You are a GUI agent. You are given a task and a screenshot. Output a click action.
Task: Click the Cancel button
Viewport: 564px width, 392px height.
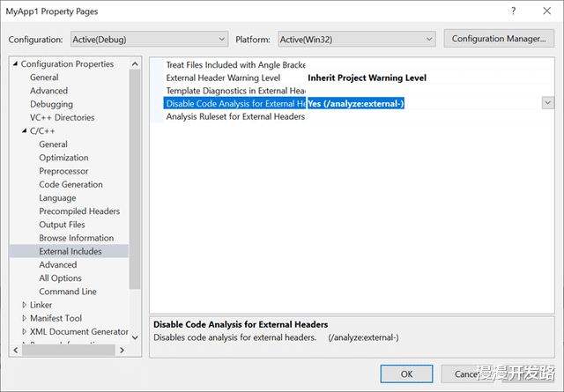point(467,374)
